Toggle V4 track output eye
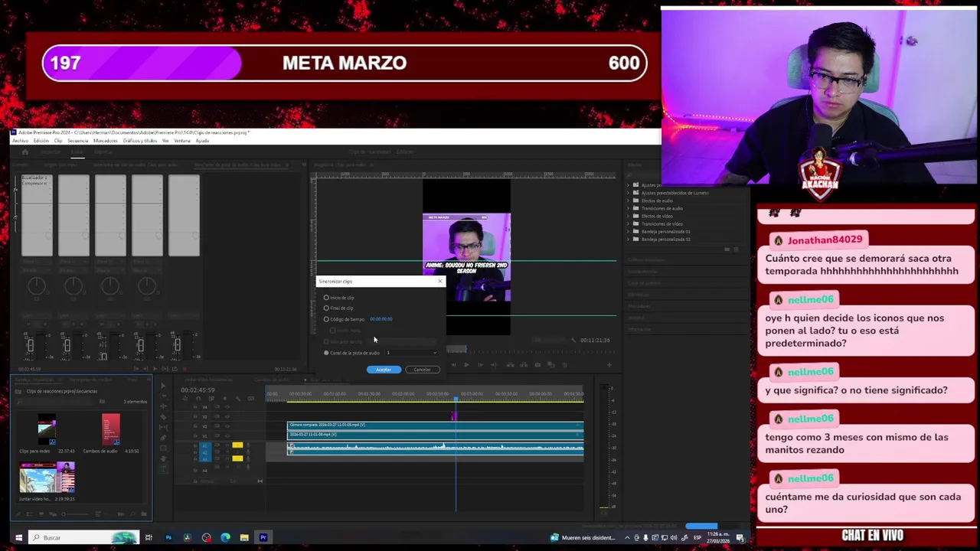This screenshot has width=980, height=551. [227, 407]
